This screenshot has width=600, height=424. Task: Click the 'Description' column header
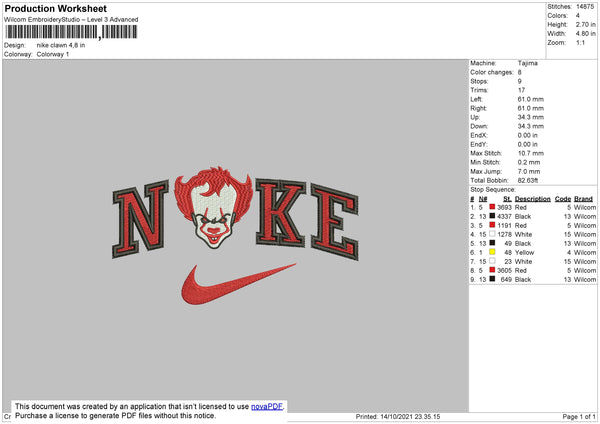click(533, 199)
